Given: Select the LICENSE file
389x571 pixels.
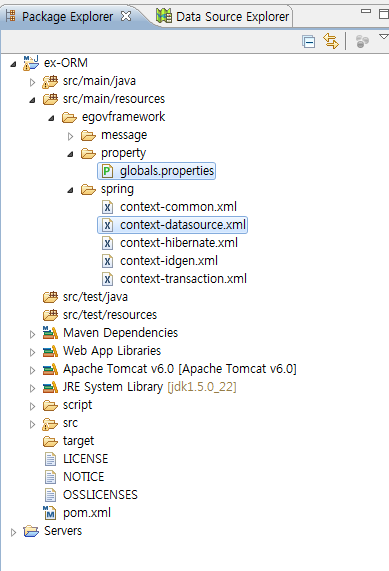Looking at the screenshot, I should coord(85,458).
